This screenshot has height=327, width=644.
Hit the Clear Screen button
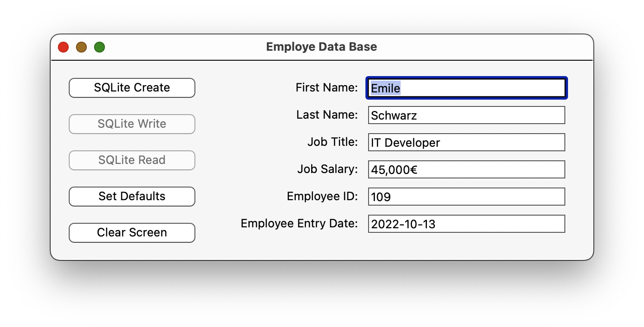132,233
